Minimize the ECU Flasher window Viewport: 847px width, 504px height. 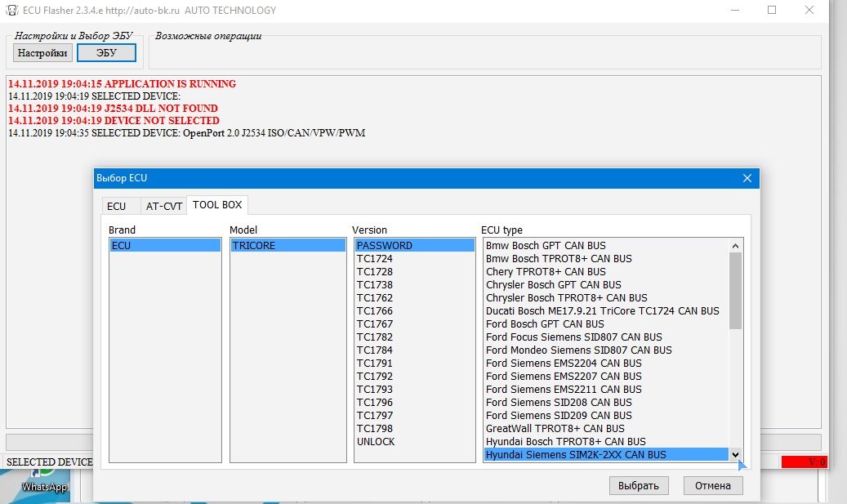734,11
